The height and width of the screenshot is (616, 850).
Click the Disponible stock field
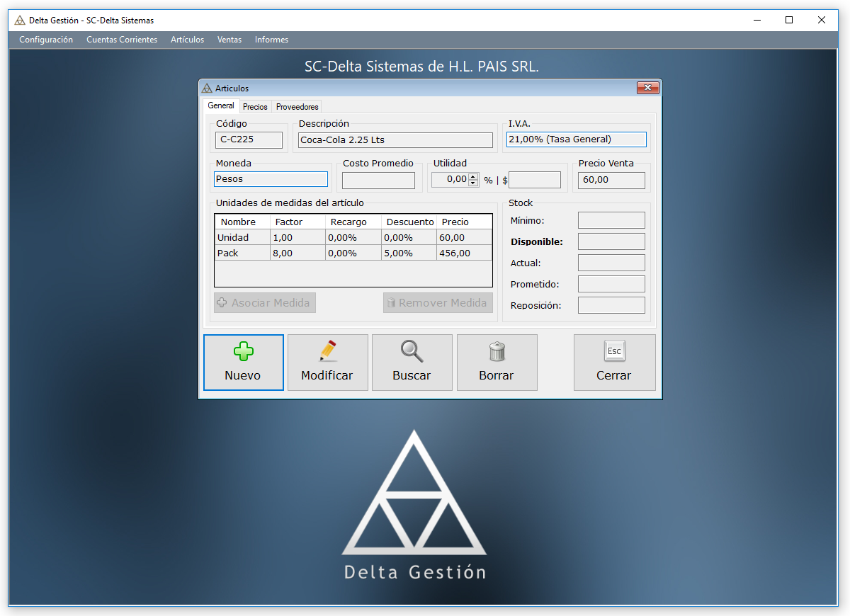click(611, 241)
